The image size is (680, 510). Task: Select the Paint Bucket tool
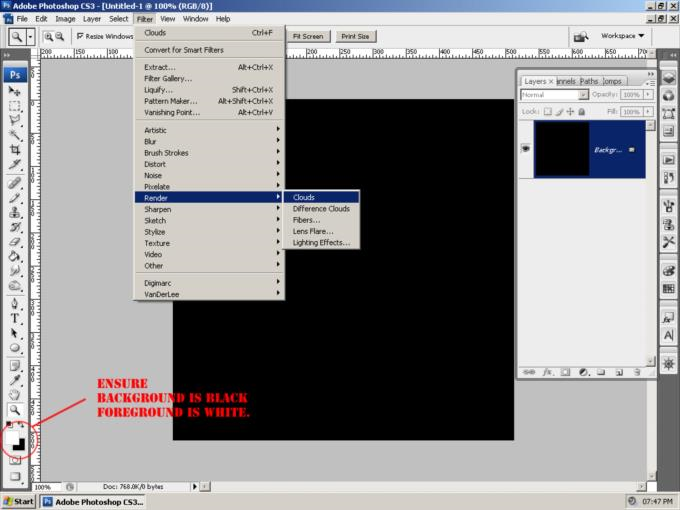[15, 257]
